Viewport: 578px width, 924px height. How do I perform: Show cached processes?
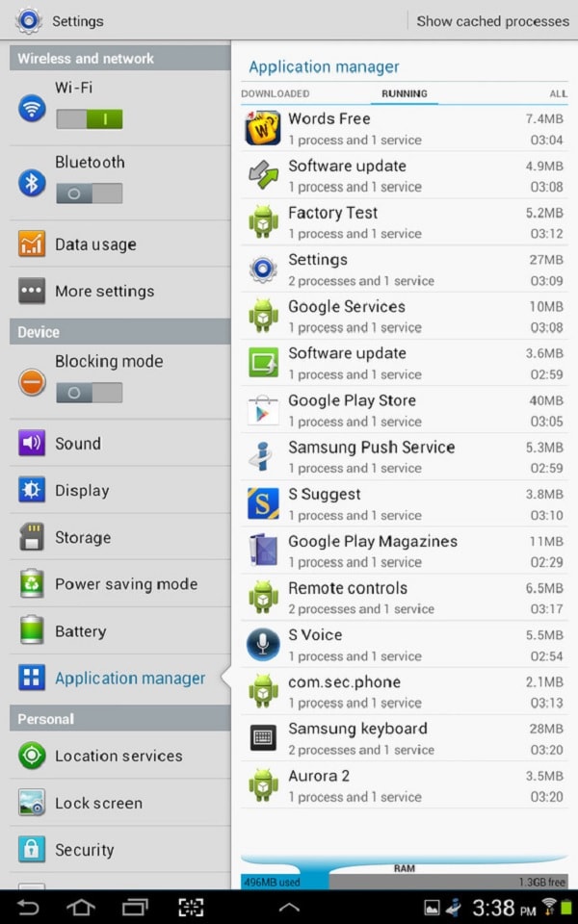[x=492, y=21]
